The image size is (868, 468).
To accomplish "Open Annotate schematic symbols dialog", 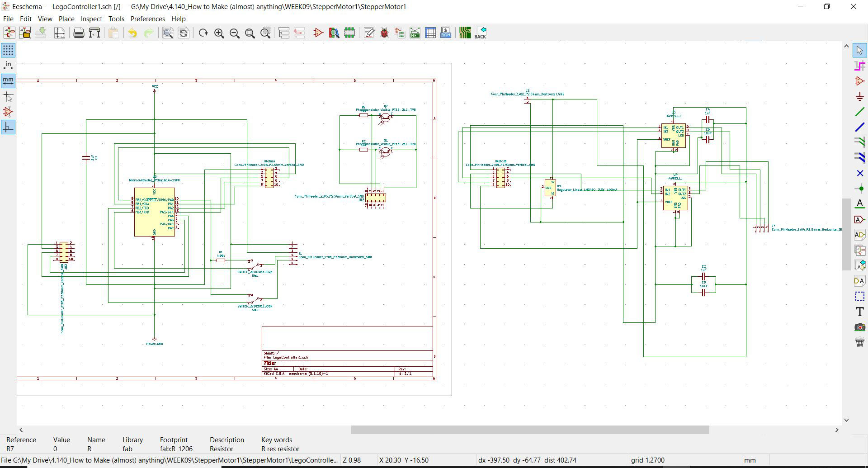I will coord(369,33).
